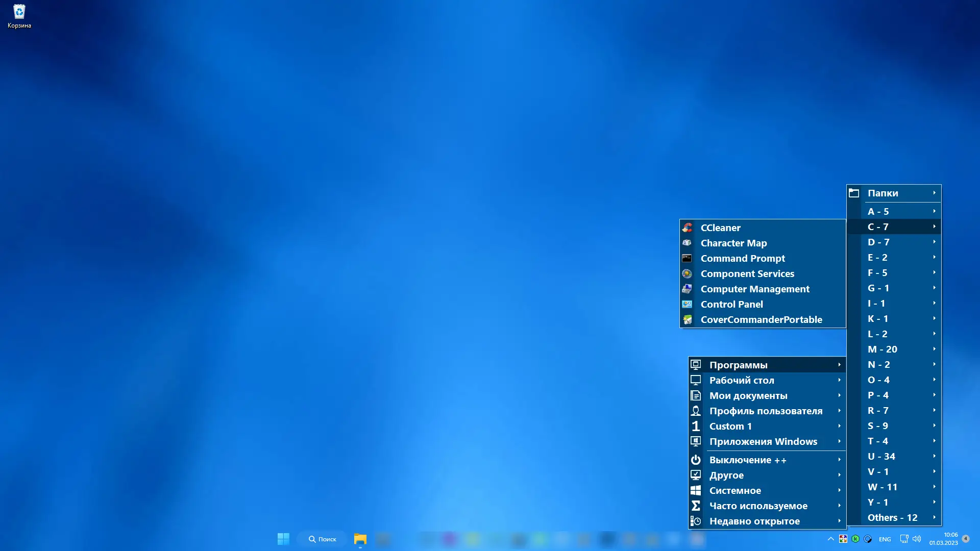This screenshot has height=551, width=980.
Task: Click the numeral icon beside Custom 1
Action: [696, 426]
